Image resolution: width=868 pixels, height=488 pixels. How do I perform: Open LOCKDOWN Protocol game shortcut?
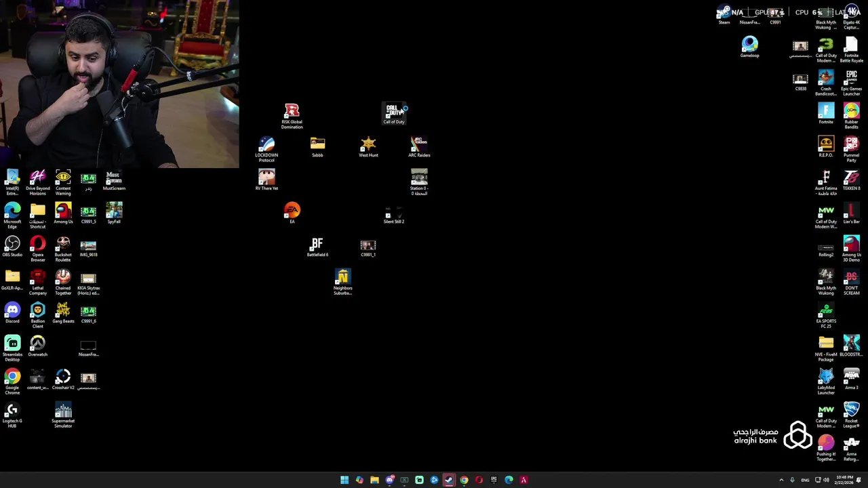(267, 149)
